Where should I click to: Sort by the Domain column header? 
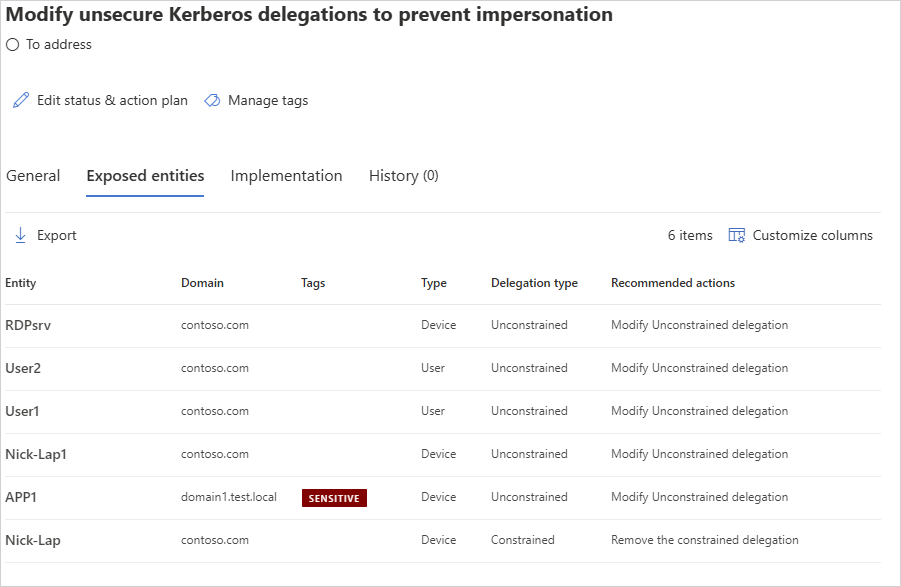click(x=202, y=283)
